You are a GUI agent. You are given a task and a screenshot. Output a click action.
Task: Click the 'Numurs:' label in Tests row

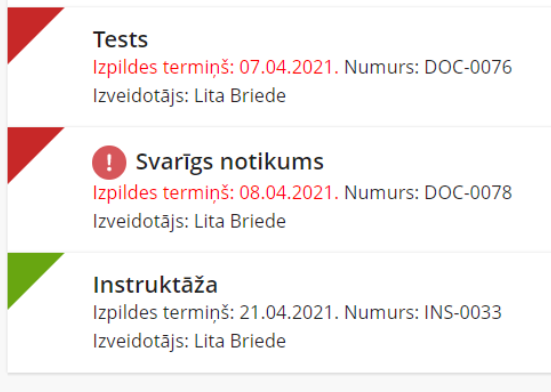(x=382, y=67)
